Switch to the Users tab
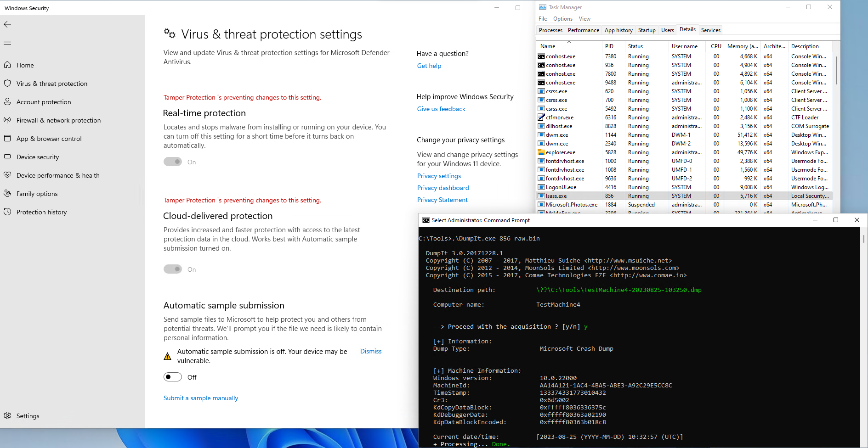This screenshot has width=868, height=448. pyautogui.click(x=667, y=30)
